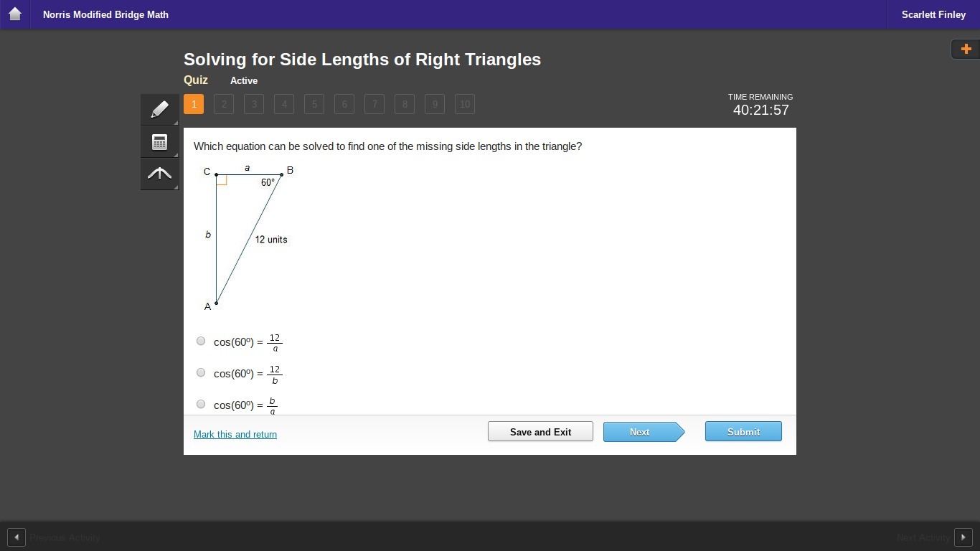Image resolution: width=980 pixels, height=551 pixels.
Task: Open Scarlett Finley user menu
Action: 933,14
